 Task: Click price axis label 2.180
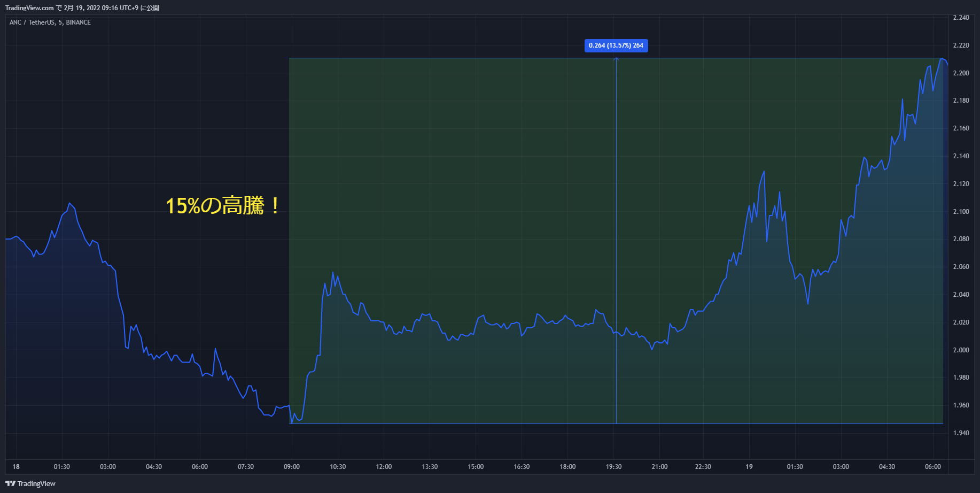961,101
